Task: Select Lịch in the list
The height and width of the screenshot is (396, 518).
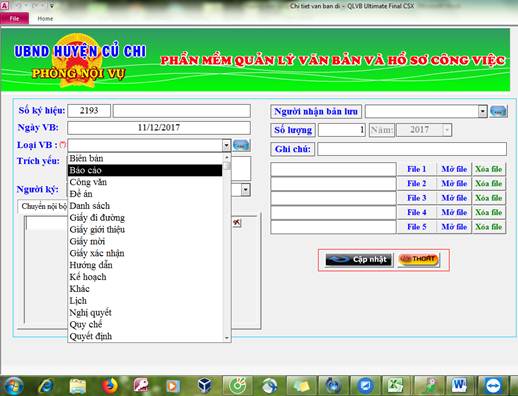Action: tap(145, 301)
